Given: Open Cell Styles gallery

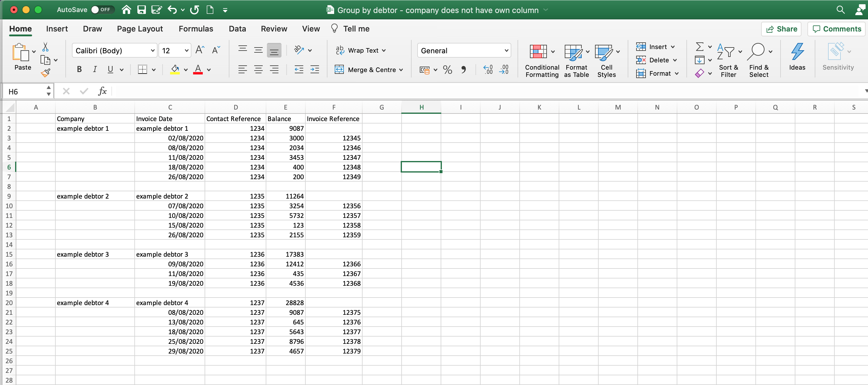Looking at the screenshot, I should pos(607,61).
